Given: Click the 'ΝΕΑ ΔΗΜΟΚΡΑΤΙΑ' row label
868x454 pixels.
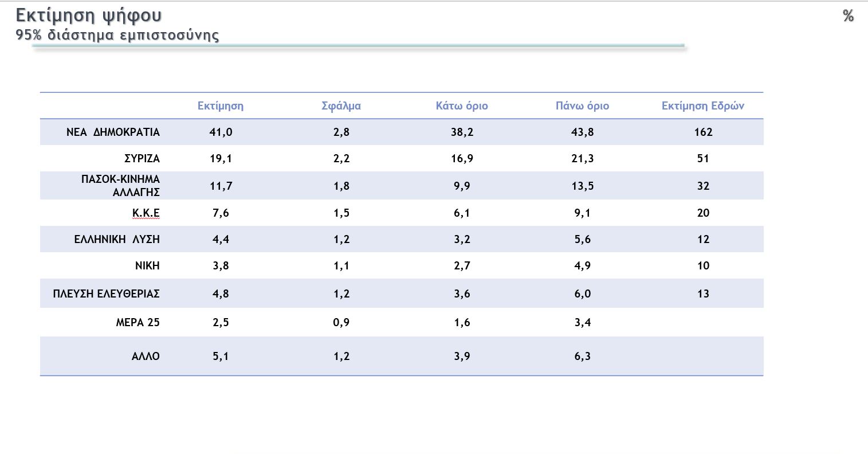Looking at the screenshot, I should (113, 132).
